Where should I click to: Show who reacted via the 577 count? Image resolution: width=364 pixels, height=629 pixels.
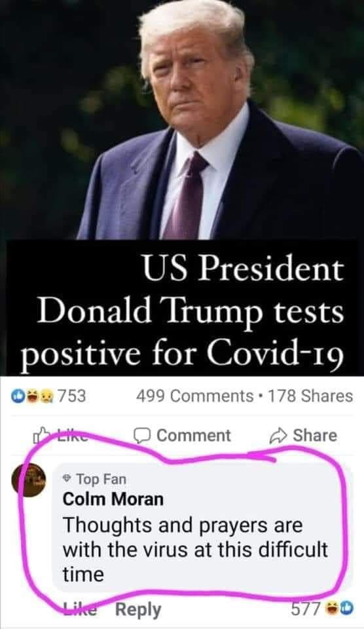305,610
